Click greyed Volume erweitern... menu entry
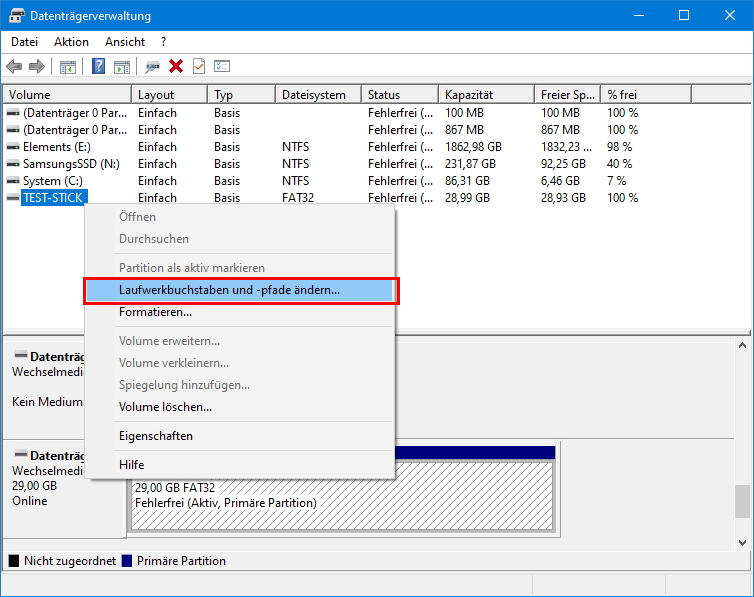Image resolution: width=754 pixels, height=597 pixels. (240, 341)
